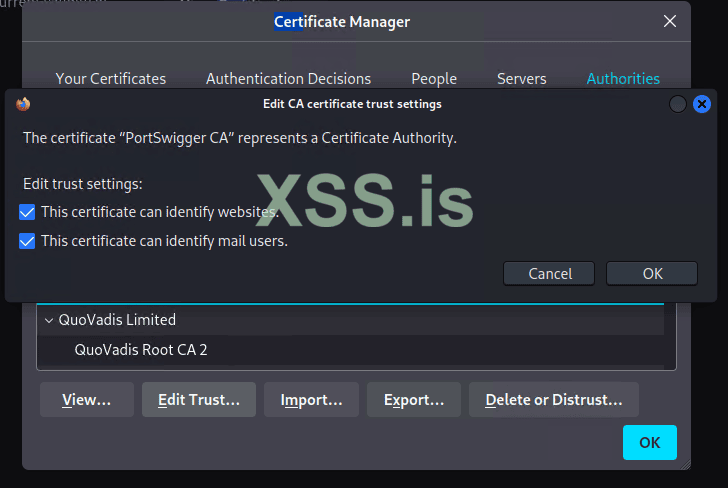Switch to the Your Certificates tab
This screenshot has height=488, width=728.
(111, 78)
